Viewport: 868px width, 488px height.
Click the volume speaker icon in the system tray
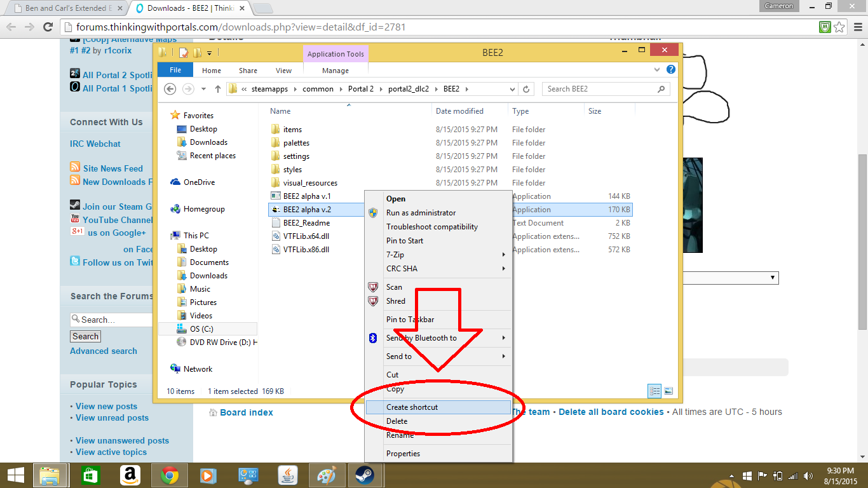coord(808,475)
